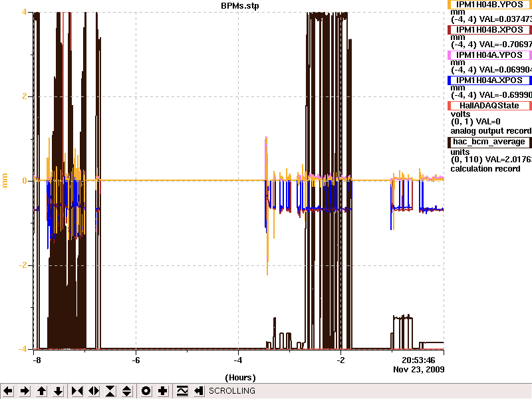The image size is (532, 399).
Task: Select the IPM1H04A.YPOS curve legend
Action: click(x=489, y=55)
